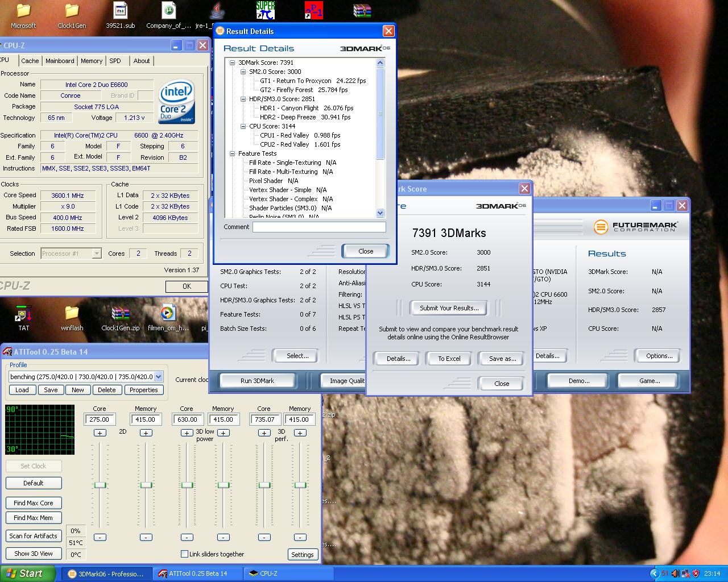Open the filmen_om_h... media file
Viewport: 728px width, 582px height.
point(168,318)
